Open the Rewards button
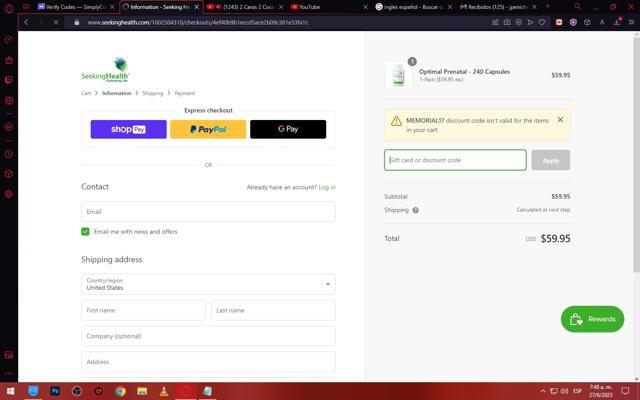Viewport: 640px width, 400px height. click(592, 319)
